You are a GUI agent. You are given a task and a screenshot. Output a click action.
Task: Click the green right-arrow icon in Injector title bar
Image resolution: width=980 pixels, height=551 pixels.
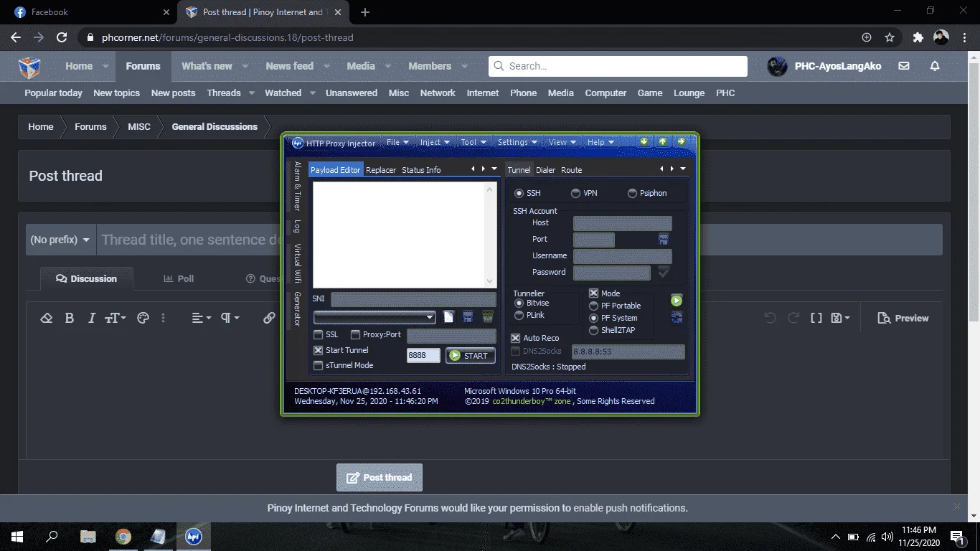682,141
